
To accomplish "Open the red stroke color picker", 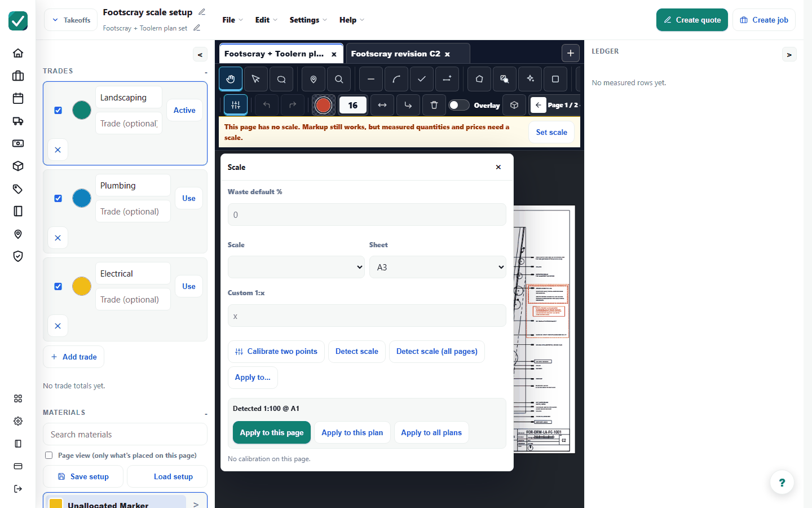I will [x=323, y=105].
